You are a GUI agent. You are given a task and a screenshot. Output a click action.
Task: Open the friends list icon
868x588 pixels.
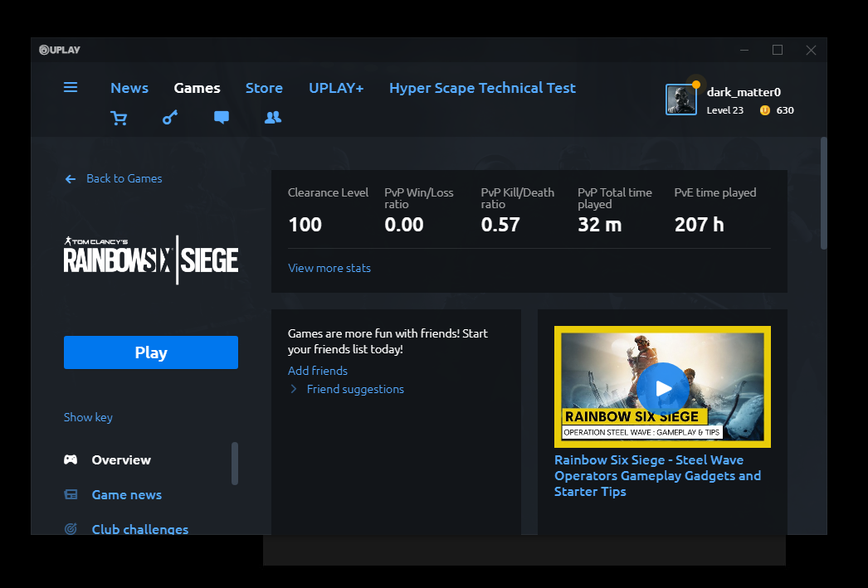tap(273, 118)
